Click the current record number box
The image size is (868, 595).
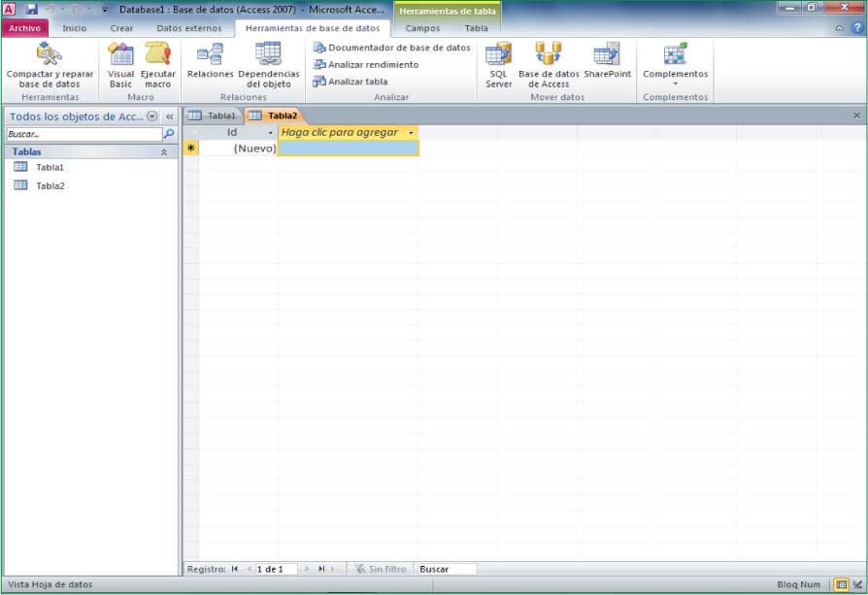click(276, 569)
